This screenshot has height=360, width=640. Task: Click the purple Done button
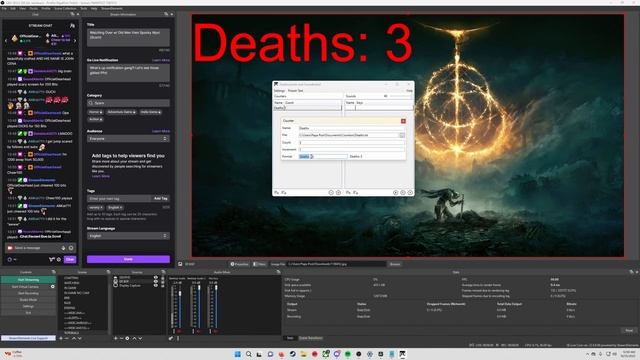128,259
